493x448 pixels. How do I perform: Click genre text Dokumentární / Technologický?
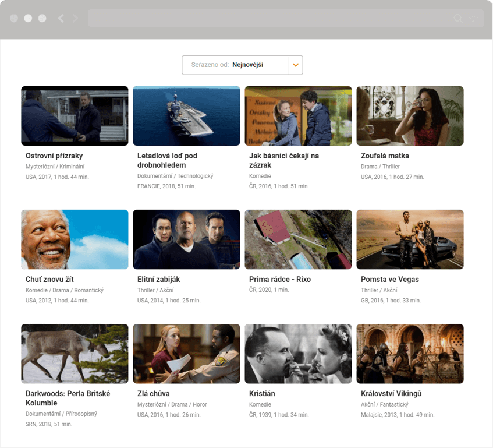(175, 176)
